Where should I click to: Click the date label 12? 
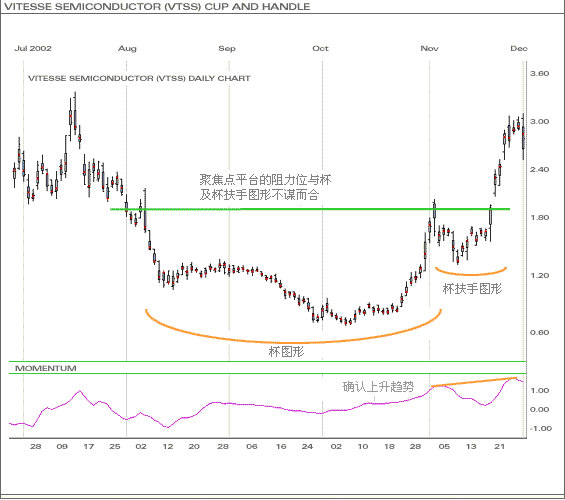[168, 447]
